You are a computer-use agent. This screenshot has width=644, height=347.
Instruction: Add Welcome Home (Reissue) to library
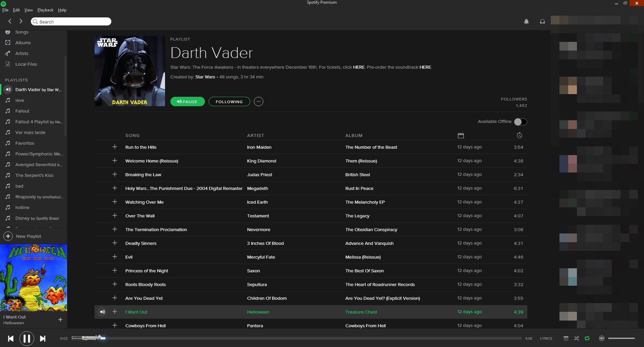click(115, 160)
